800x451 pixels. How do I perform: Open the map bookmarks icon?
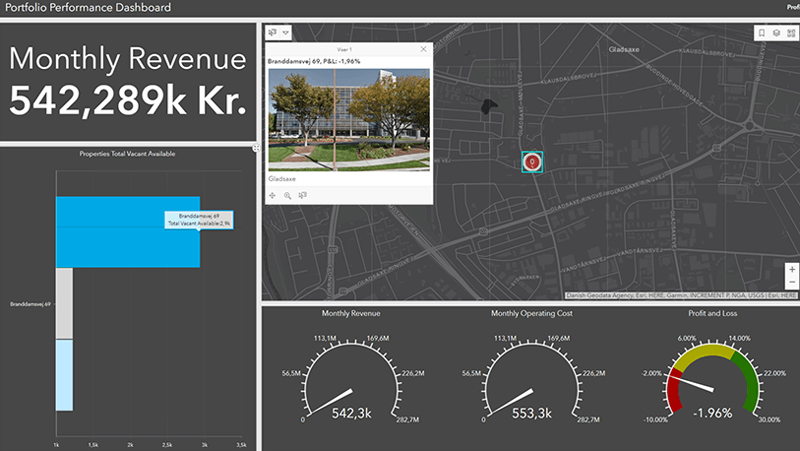[x=762, y=32]
